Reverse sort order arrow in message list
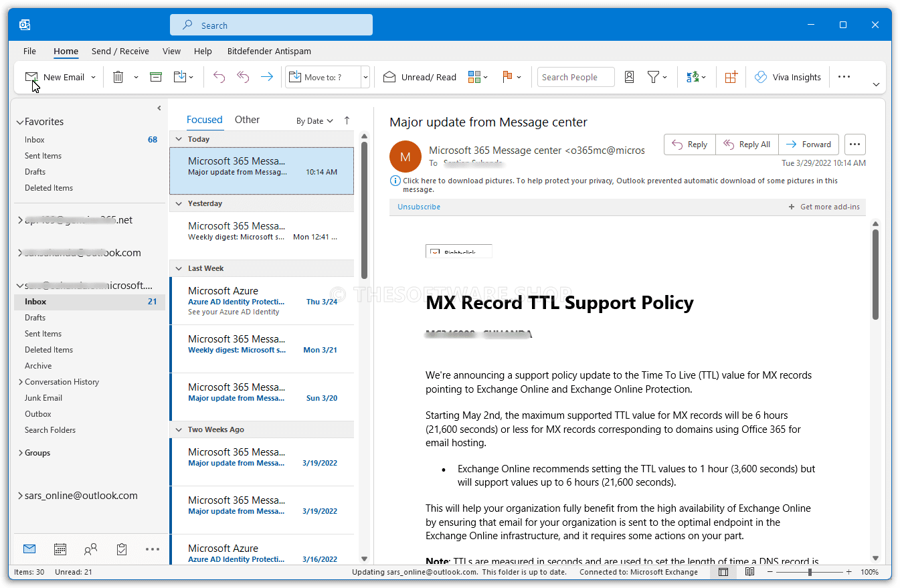The image size is (900, 588). 347,120
